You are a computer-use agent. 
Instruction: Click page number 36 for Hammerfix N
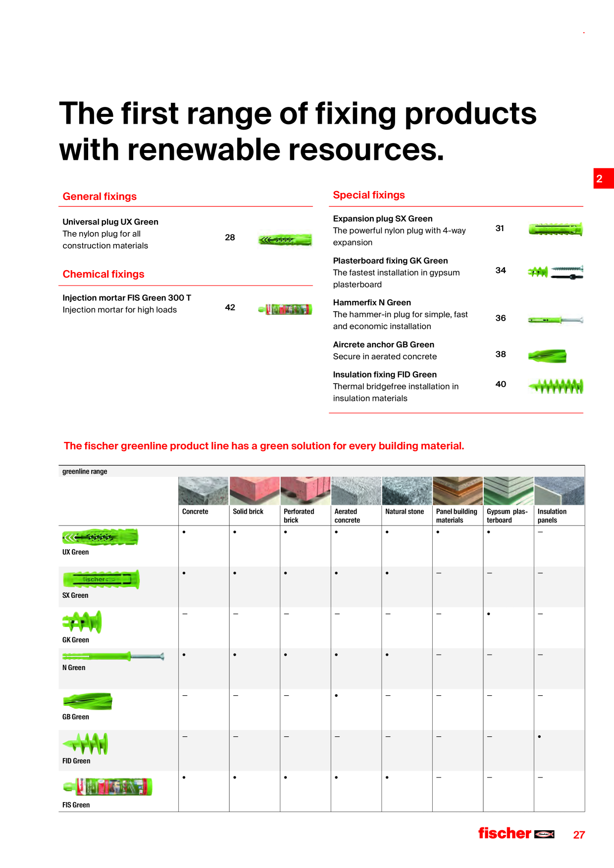[501, 318]
